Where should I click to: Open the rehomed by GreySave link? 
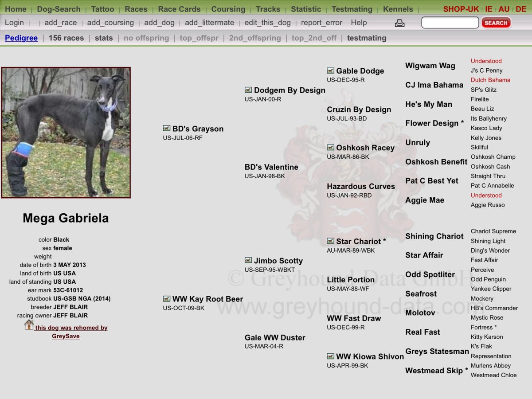coord(71,332)
